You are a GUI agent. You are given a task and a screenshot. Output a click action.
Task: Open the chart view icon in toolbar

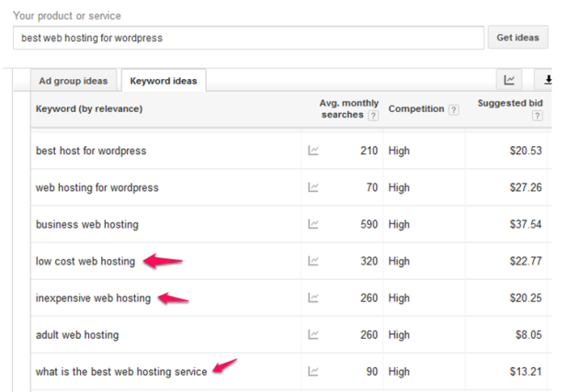pyautogui.click(x=509, y=79)
